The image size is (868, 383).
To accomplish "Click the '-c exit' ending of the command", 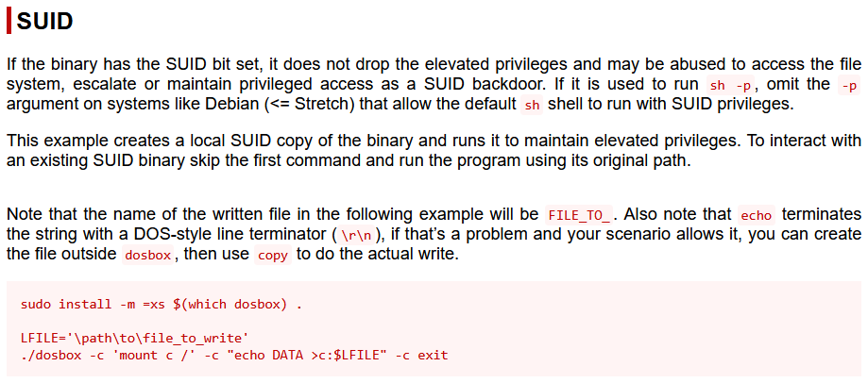I will (421, 356).
